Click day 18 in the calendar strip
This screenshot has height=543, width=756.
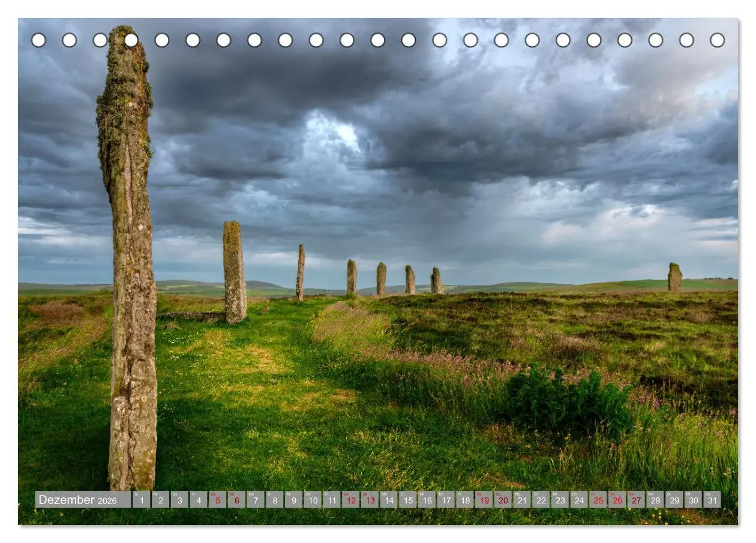click(x=465, y=500)
